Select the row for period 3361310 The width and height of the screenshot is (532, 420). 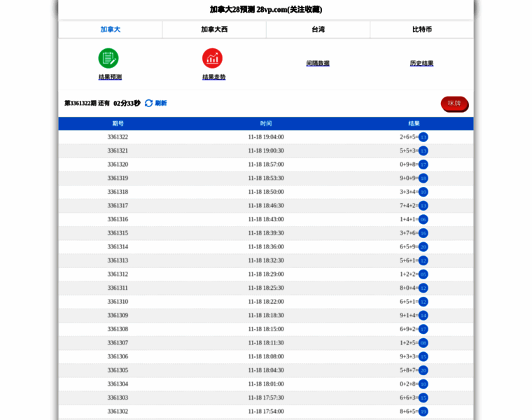(266, 302)
